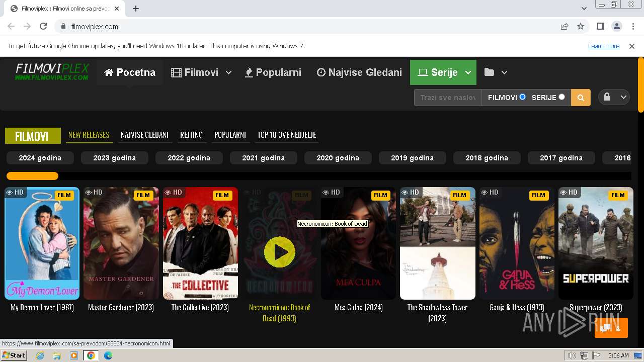Expand the folder menu chevron
The width and height of the screenshot is (644, 362).
504,72
